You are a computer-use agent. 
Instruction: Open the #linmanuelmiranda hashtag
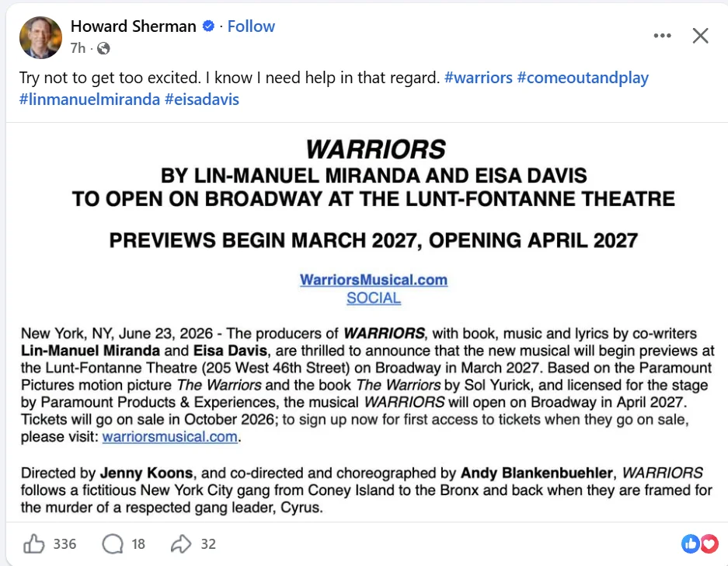(89, 99)
